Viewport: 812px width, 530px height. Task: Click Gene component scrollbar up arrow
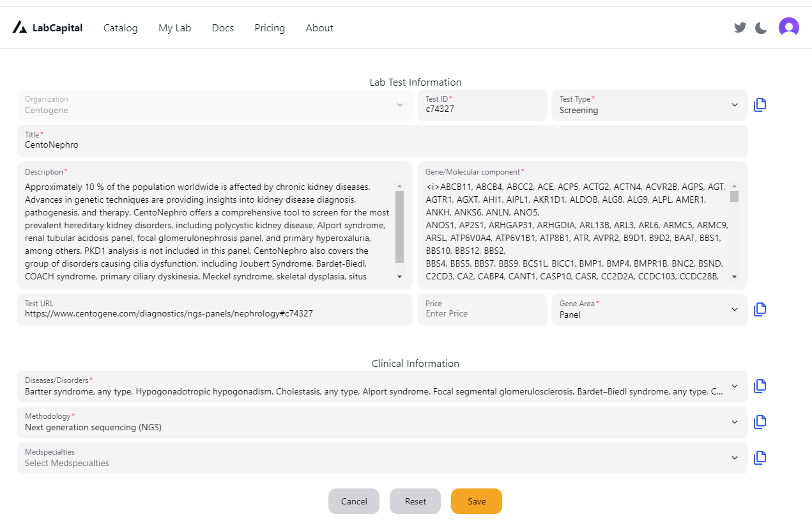[x=735, y=186]
